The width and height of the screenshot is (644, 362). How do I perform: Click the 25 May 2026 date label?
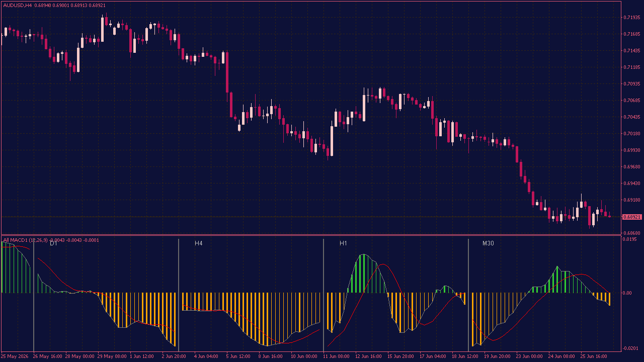pos(15,356)
